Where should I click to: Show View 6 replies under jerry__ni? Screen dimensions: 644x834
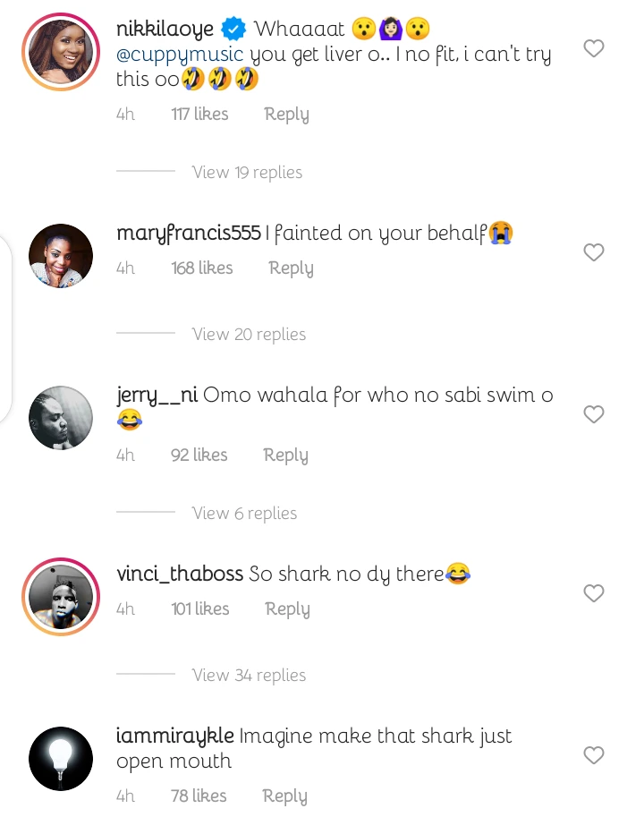[x=244, y=514]
